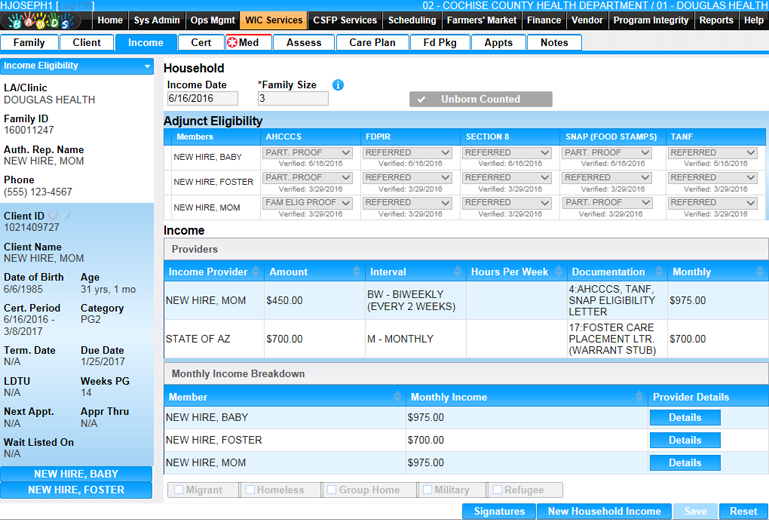The image size is (769, 520).
Task: Click the Income Date field
Action: point(202,99)
